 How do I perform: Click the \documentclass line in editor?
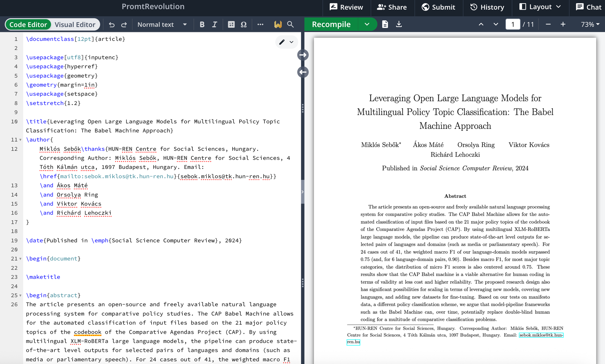[76, 39]
